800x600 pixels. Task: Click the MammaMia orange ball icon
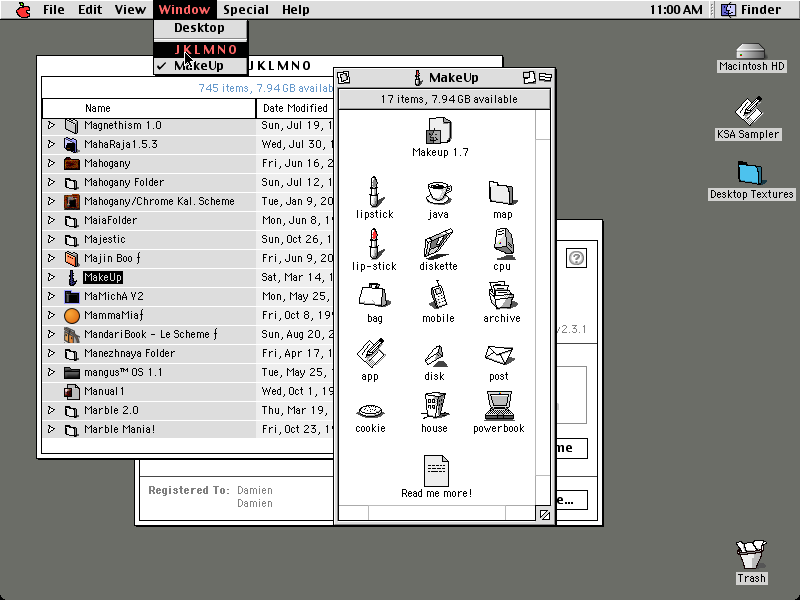[71, 316]
